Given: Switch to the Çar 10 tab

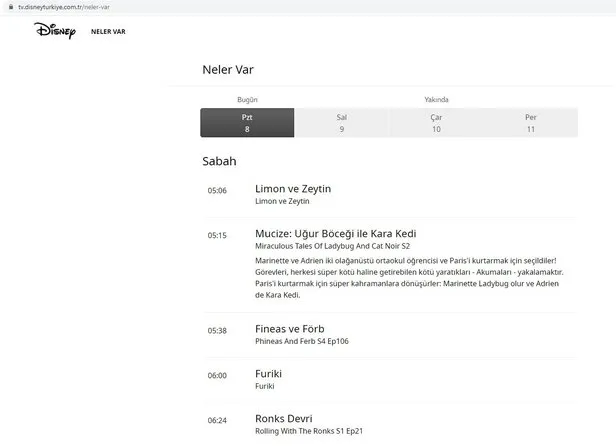Looking at the screenshot, I should click(x=436, y=123).
